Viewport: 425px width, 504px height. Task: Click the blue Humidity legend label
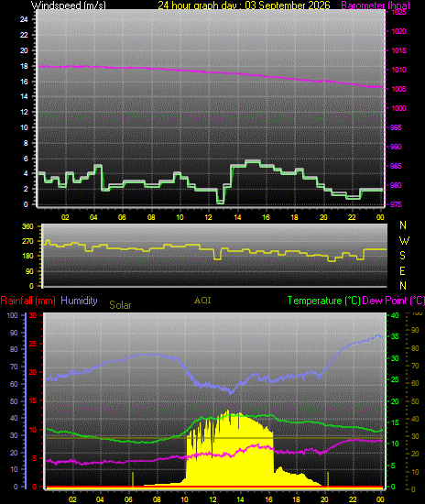[79, 301]
